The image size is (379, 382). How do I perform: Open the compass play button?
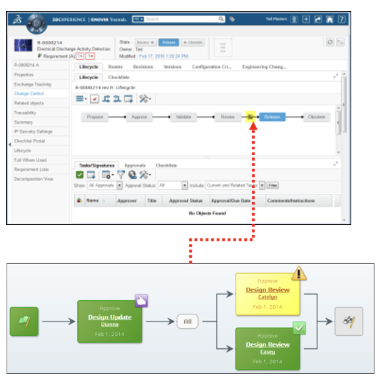point(36,24)
